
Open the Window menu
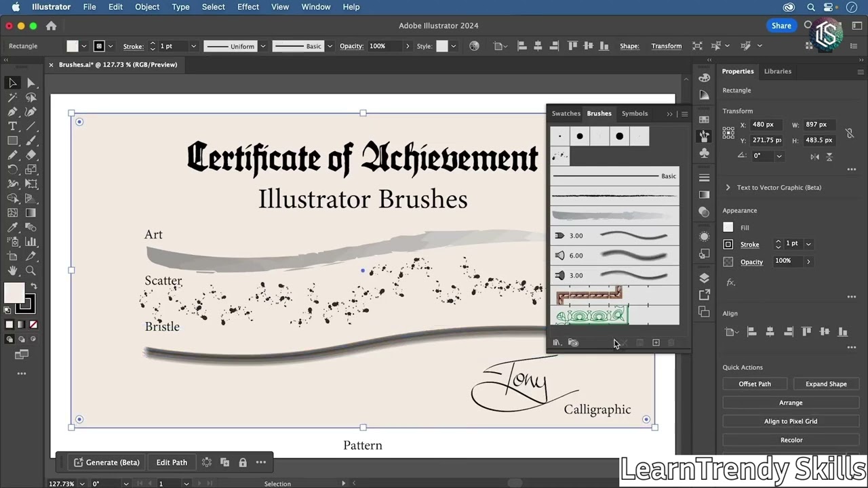(x=315, y=7)
